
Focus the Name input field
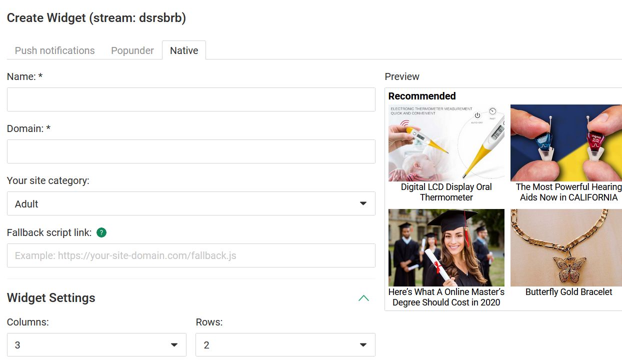[191, 99]
